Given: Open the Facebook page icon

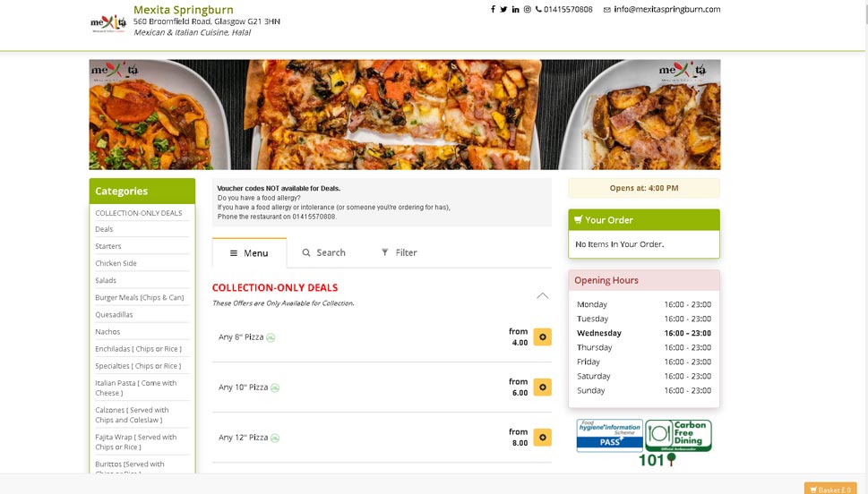Looking at the screenshot, I should pyautogui.click(x=493, y=10).
